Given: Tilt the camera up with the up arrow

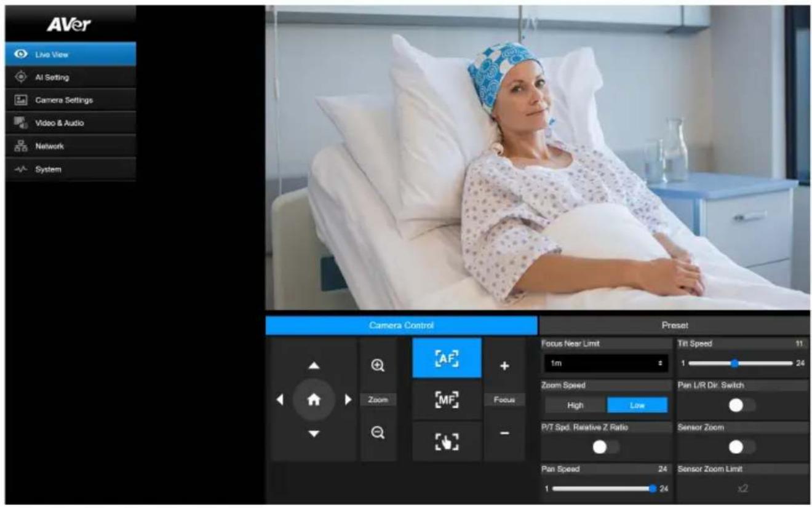Looking at the screenshot, I should point(314,366).
